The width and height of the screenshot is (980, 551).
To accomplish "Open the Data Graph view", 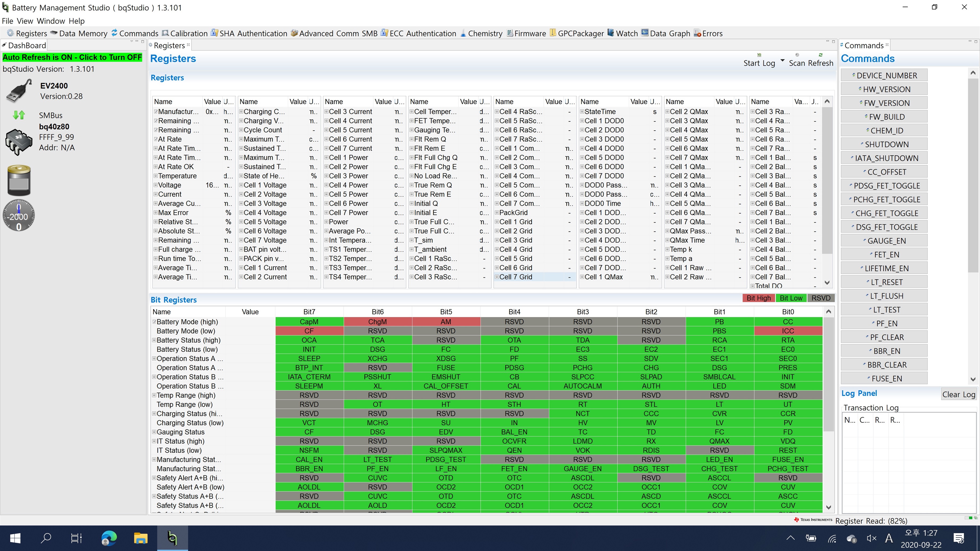I will click(x=666, y=33).
